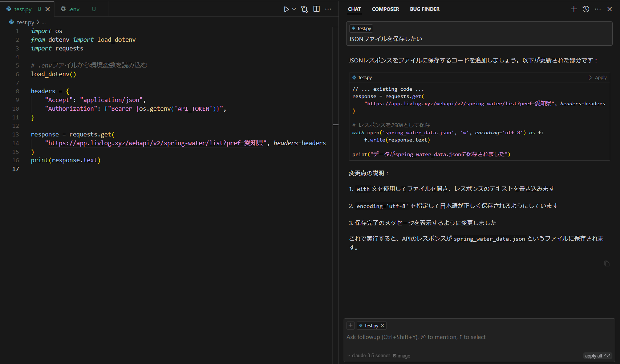Screen dimensions: 620x364
Task: Click the apply all button
Action: pyautogui.click(x=597, y=356)
